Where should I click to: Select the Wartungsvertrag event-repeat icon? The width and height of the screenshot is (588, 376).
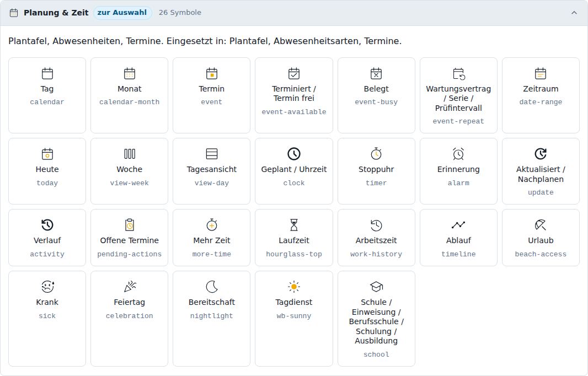coord(458,73)
